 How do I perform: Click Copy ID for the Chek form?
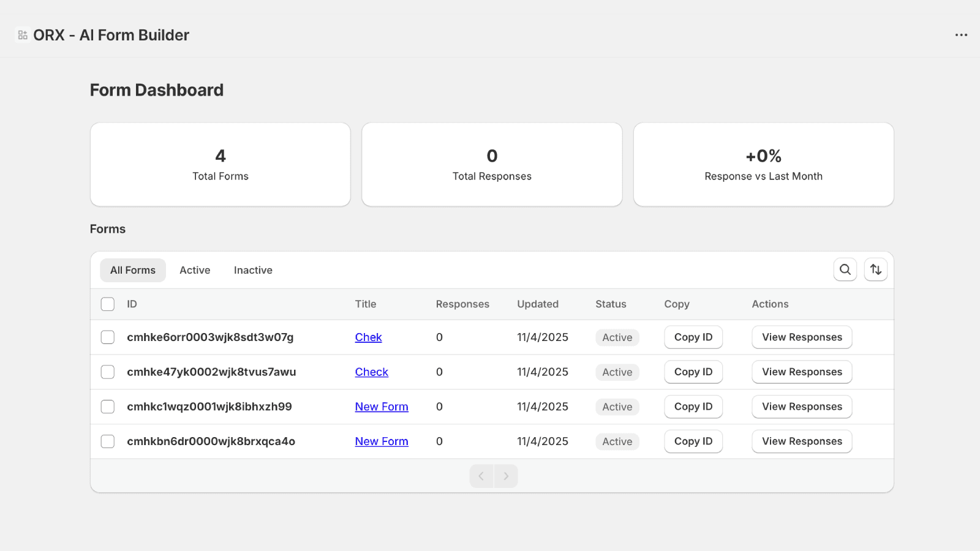(x=693, y=337)
